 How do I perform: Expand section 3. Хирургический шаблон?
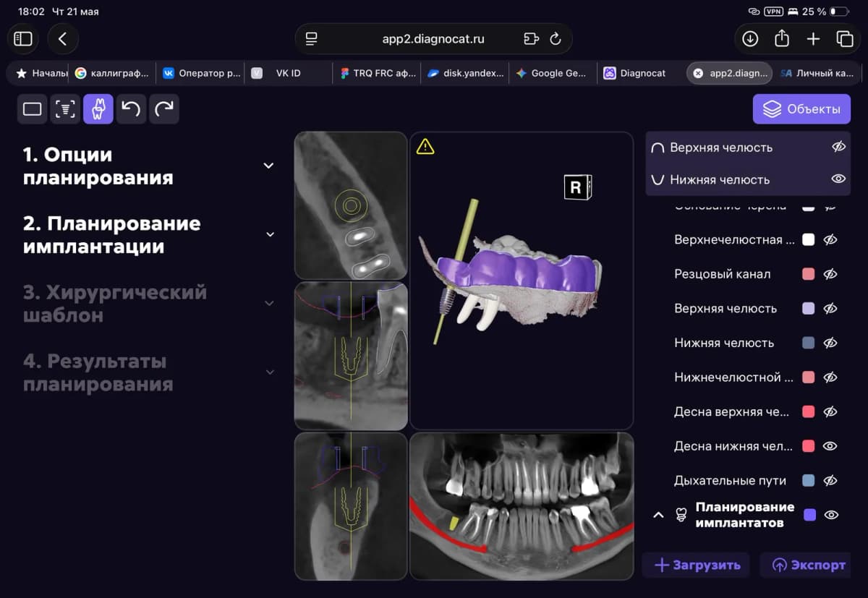pos(270,303)
